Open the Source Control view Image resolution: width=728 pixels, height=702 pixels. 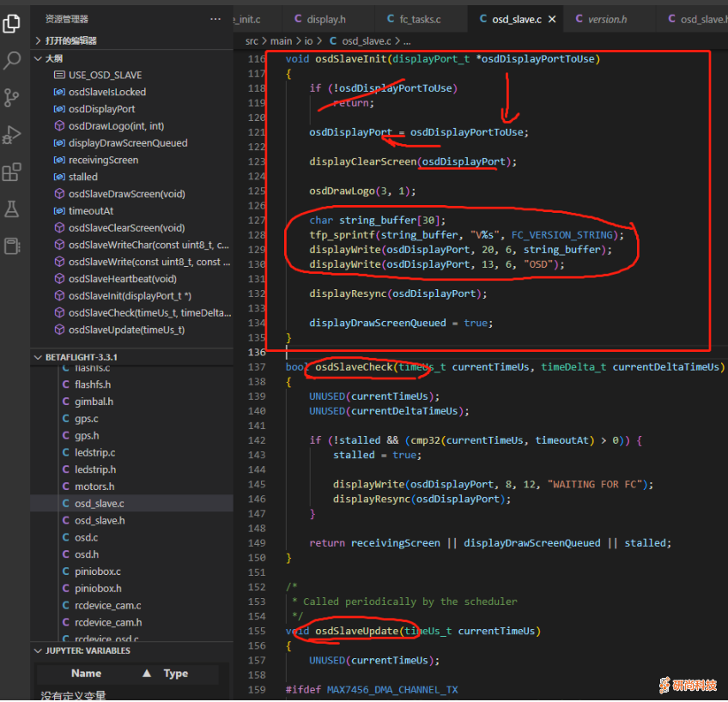click(x=12, y=97)
